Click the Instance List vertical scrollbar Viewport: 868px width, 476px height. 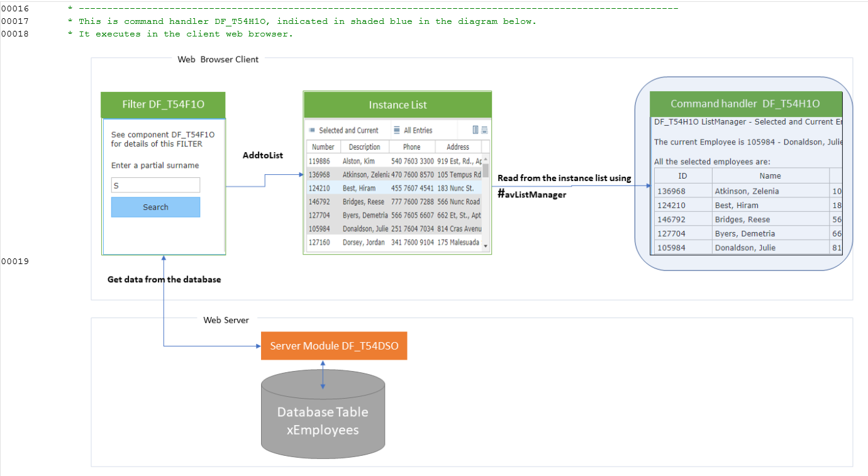pos(487,201)
